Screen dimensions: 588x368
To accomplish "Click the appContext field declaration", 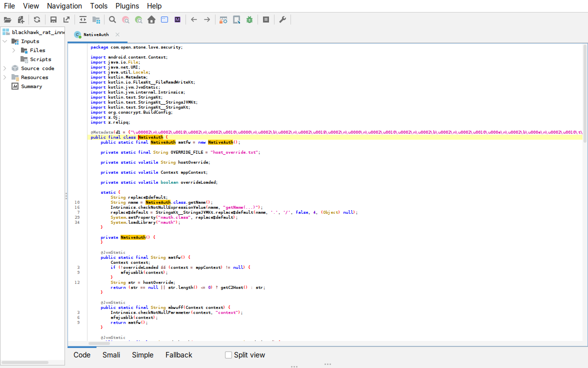I will [154, 172].
